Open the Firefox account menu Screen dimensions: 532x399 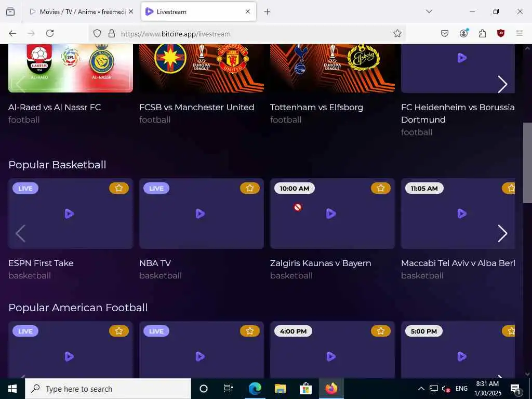point(463,33)
